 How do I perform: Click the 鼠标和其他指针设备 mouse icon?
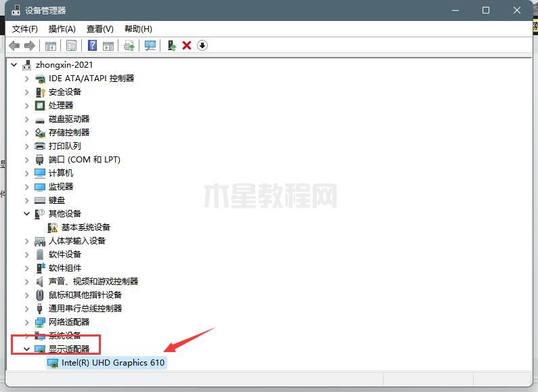pos(40,295)
